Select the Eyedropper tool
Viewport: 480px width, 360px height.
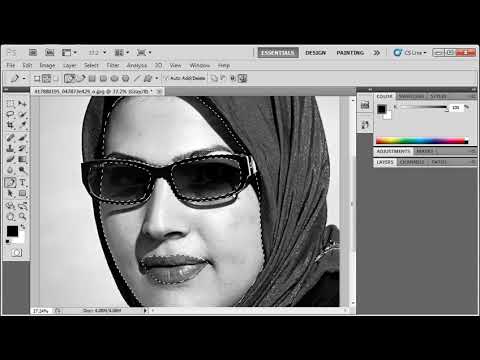coord(22,125)
